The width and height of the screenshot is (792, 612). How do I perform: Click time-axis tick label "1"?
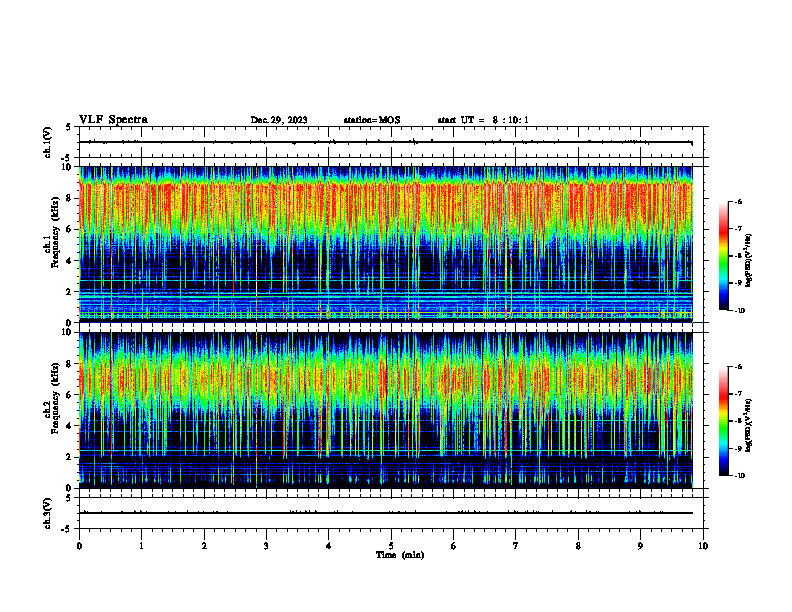141,546
